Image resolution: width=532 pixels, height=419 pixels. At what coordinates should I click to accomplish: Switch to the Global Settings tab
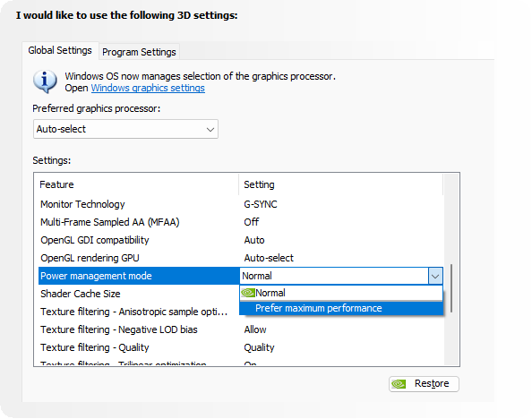[60, 50]
